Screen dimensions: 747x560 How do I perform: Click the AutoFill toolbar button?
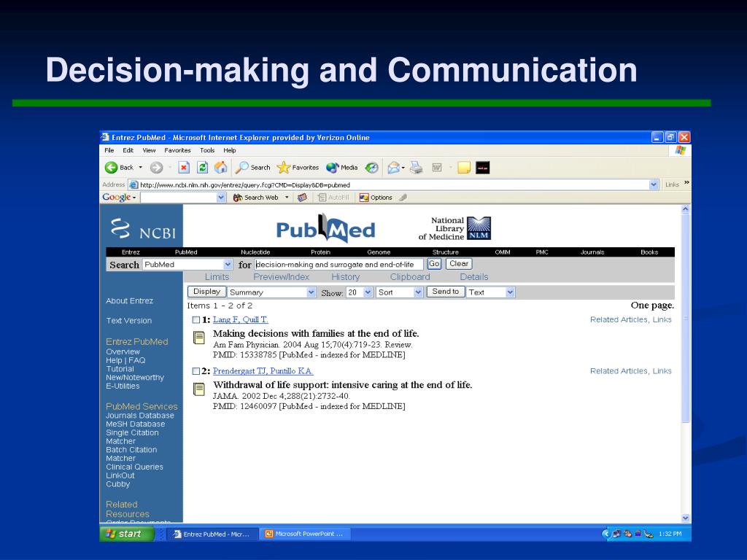click(x=333, y=198)
